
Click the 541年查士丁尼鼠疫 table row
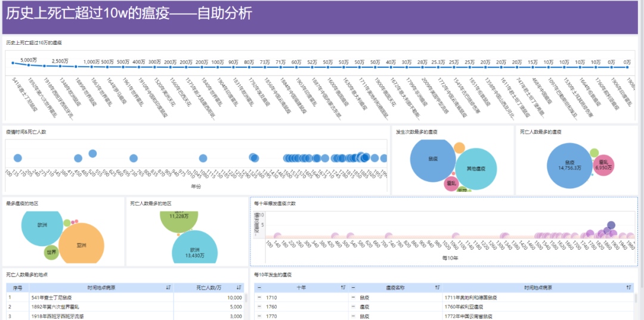pos(125,297)
